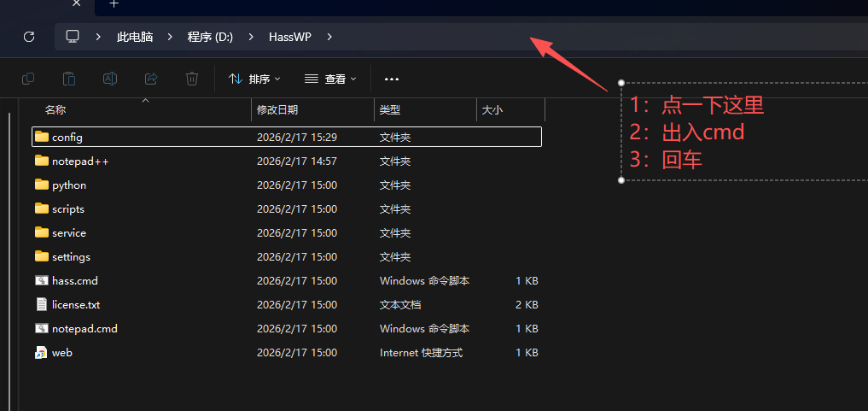Select the license.txt file name
Viewport: 868px width, 411px height.
point(76,305)
